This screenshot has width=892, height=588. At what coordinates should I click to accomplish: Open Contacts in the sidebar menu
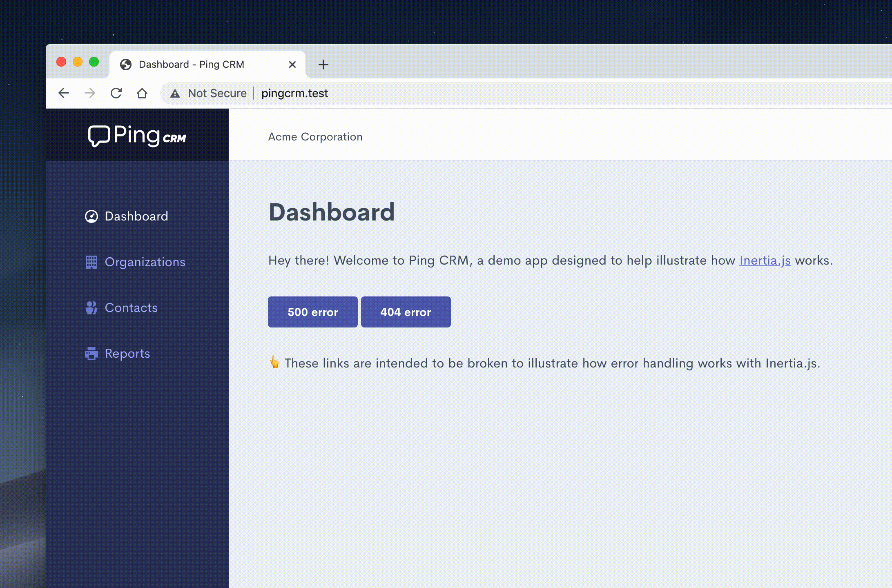point(131,307)
